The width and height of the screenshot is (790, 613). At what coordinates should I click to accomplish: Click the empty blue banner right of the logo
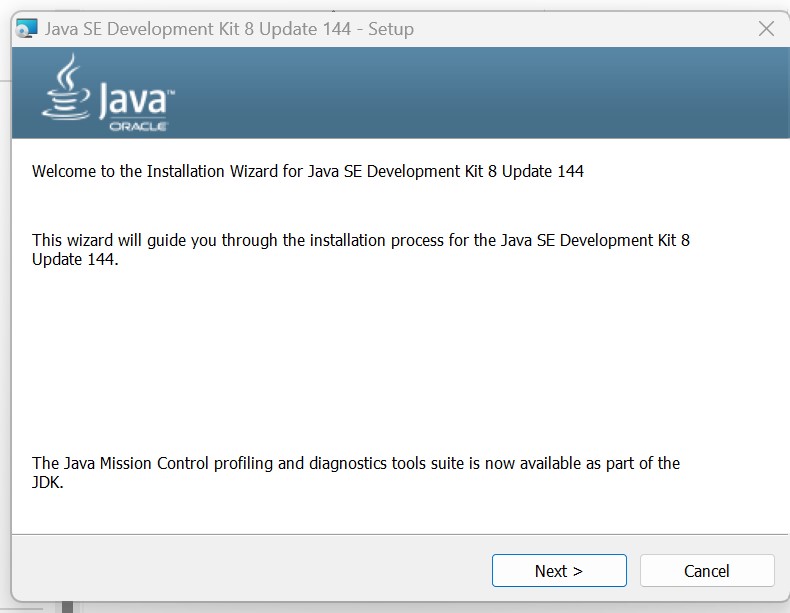480,93
